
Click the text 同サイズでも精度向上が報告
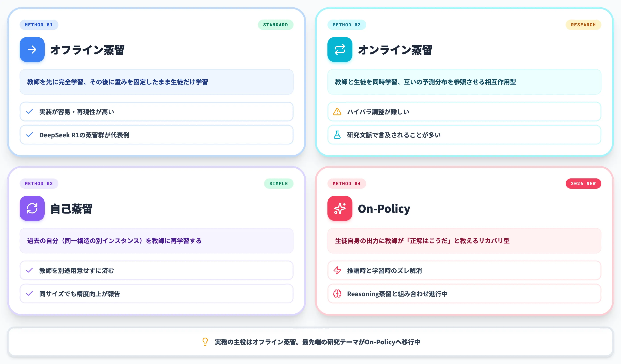pyautogui.click(x=80, y=294)
